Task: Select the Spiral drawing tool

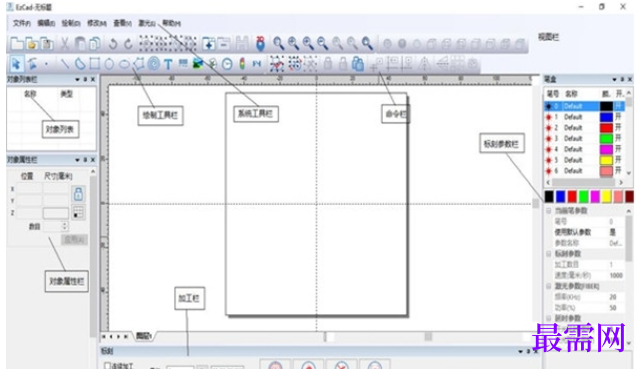Action: (x=154, y=64)
